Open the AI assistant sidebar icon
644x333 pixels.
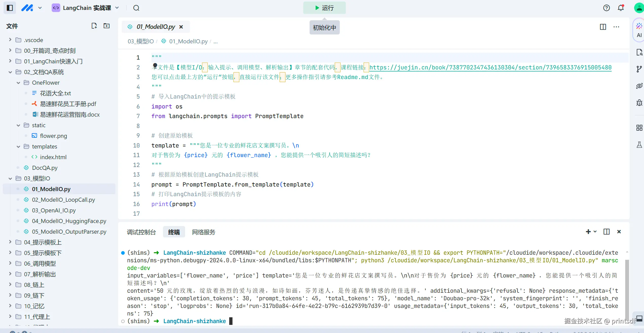coord(639,30)
